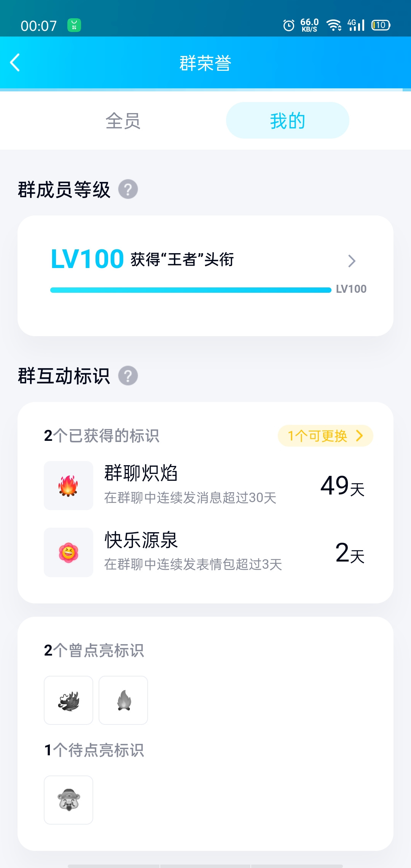411x868 pixels.
Task: Open the 1个可更换 badge switcher
Action: (x=325, y=436)
